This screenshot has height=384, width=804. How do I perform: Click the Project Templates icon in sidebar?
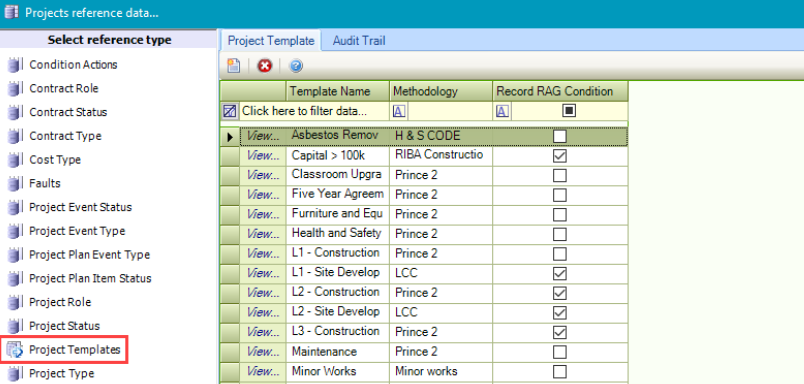click(15, 350)
